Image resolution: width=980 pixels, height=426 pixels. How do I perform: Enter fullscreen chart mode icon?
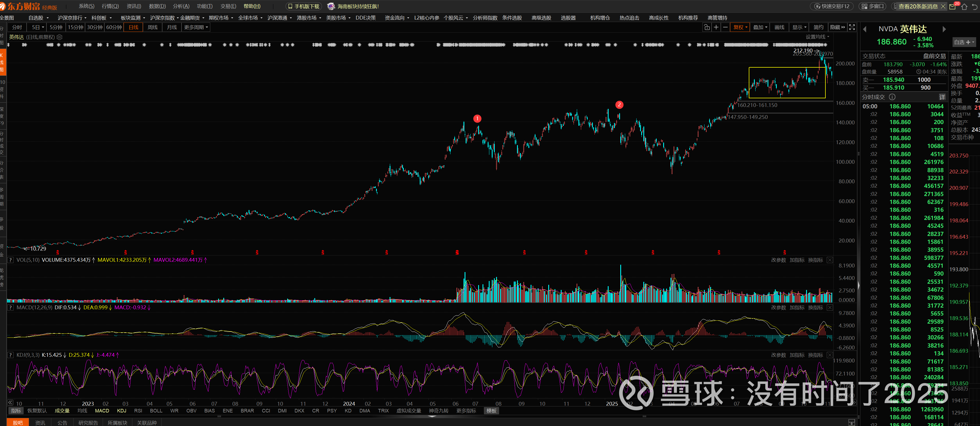852,27
